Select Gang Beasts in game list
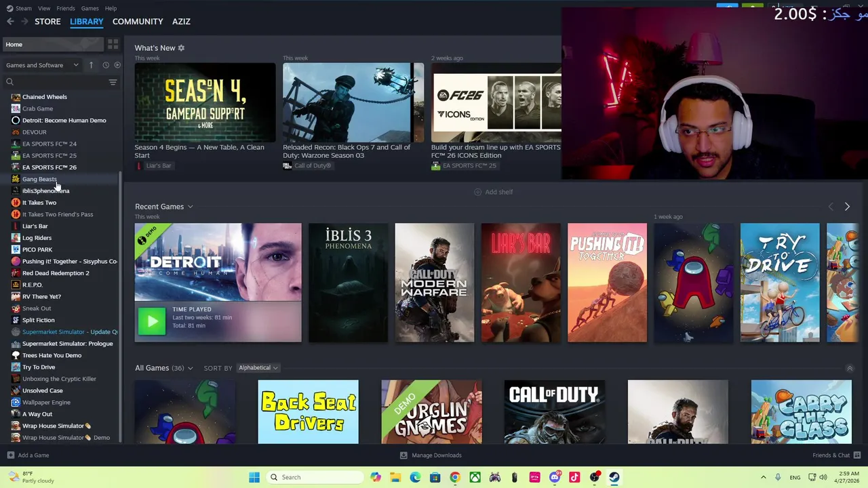This screenshot has width=868, height=488. pos(39,179)
